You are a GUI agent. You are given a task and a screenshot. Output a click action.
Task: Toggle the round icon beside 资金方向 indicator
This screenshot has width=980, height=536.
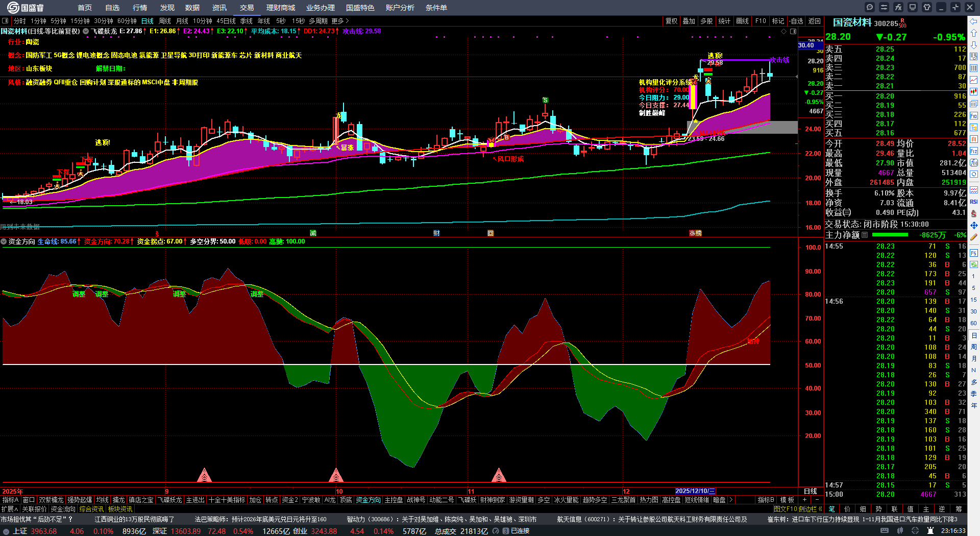(x=4, y=241)
